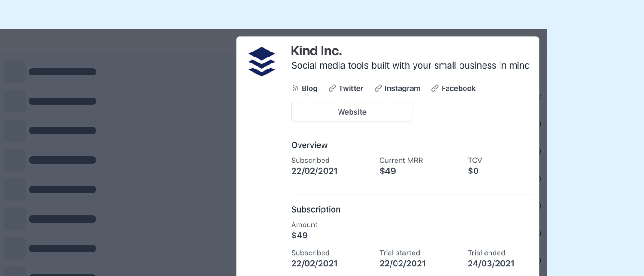Screen dimensions: 644x276
Task: Click the Subscription section heading
Action: (x=316, y=209)
